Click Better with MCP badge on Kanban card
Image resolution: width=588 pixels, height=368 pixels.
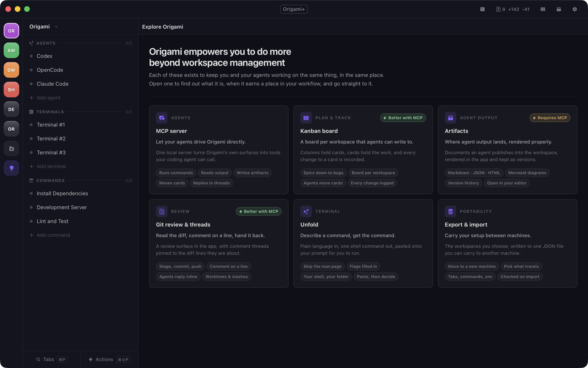pyautogui.click(x=403, y=118)
